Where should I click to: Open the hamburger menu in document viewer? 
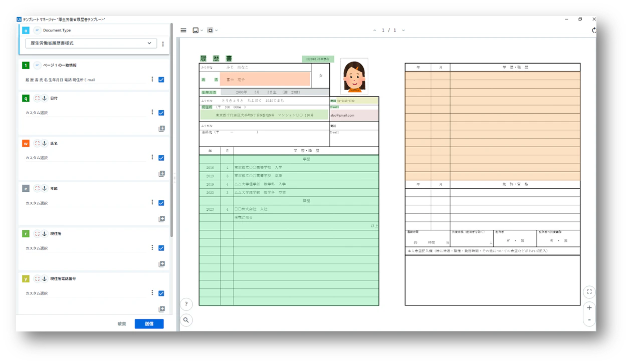click(183, 31)
